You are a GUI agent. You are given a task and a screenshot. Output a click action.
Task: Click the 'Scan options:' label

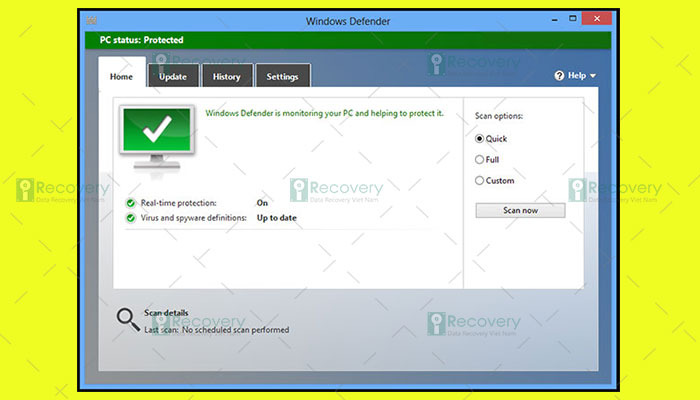point(499,116)
